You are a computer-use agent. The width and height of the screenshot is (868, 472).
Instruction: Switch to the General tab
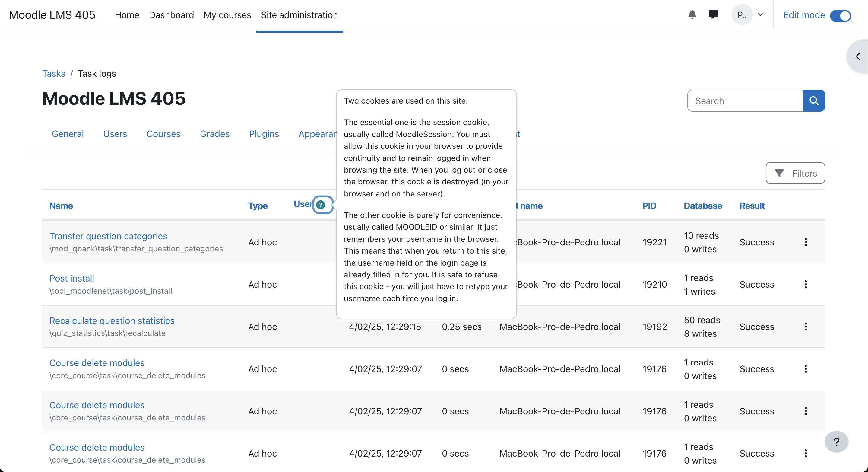[x=68, y=134]
